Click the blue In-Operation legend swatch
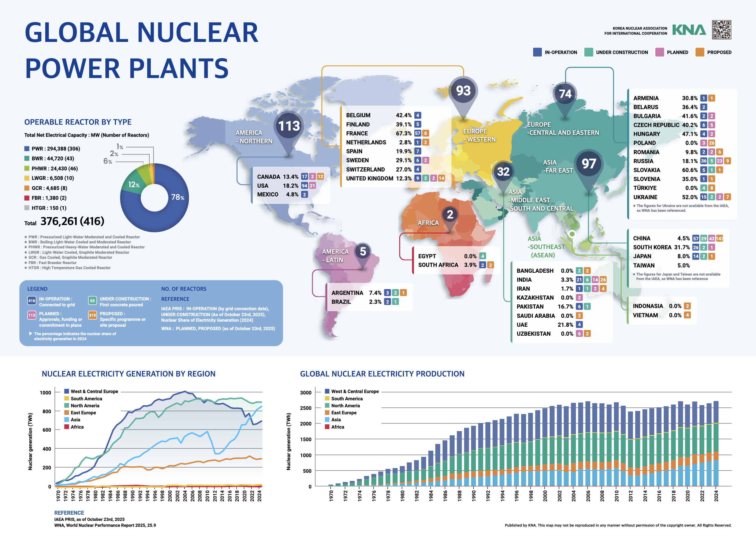The height and width of the screenshot is (536, 756). [x=537, y=52]
